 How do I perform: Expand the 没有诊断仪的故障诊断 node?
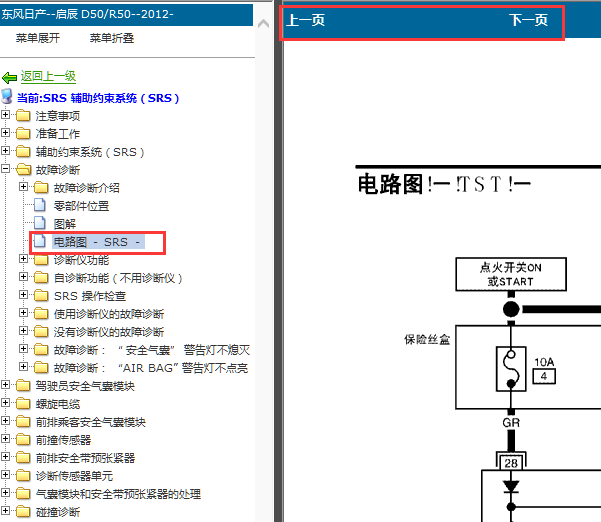[23, 330]
